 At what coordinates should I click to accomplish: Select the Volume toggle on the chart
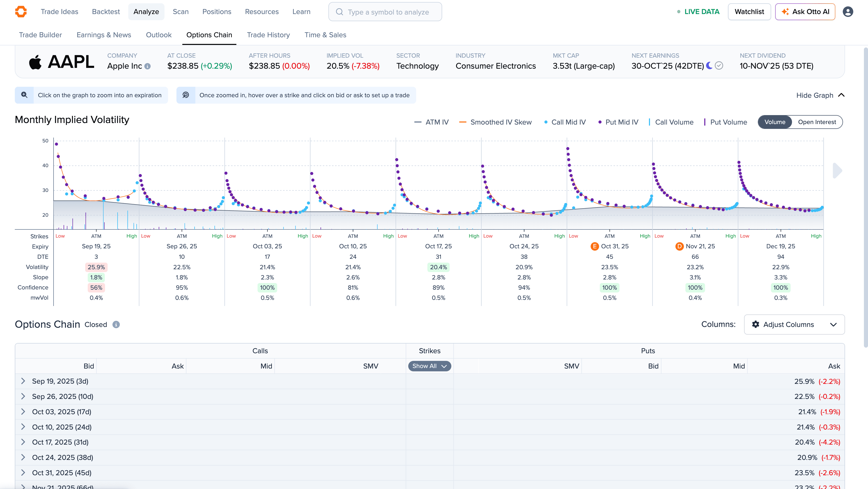pos(775,122)
